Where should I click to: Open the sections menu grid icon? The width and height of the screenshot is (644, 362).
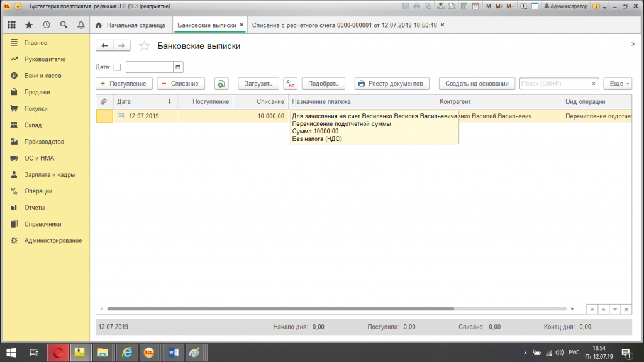(11, 25)
